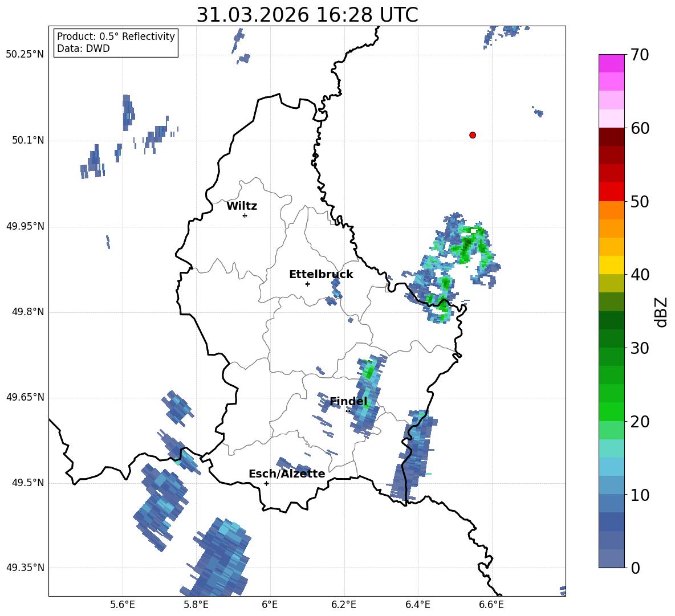
Task: Click the Esch/Alzette city label
Action: 287,474
